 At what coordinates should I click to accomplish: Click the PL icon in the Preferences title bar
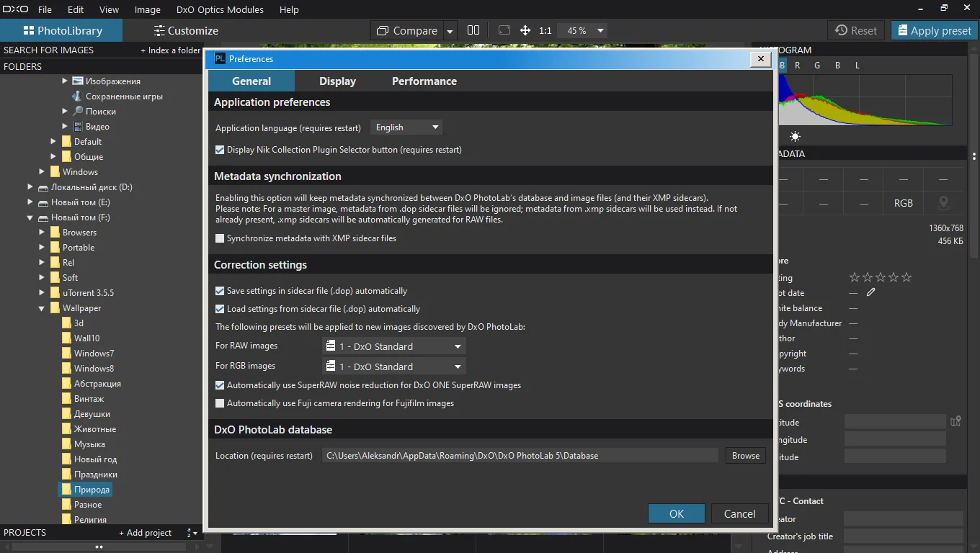220,59
